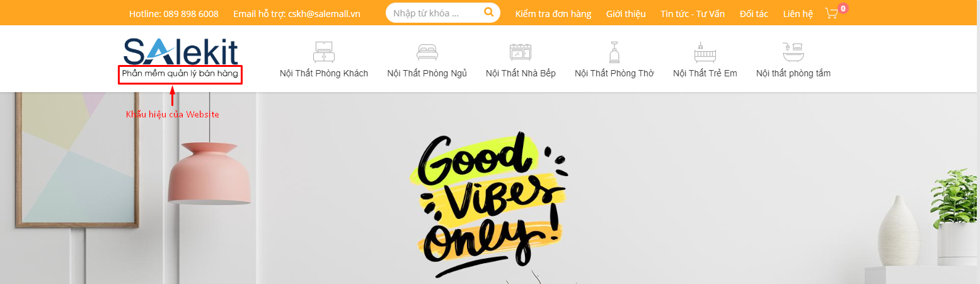Open the Đối tác page
The height and width of the screenshot is (284, 980).
coord(754,14)
